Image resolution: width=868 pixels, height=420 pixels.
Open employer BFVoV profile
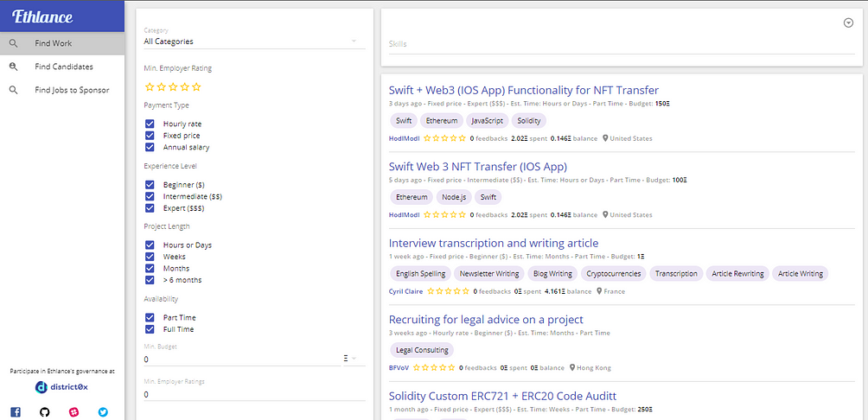point(399,367)
